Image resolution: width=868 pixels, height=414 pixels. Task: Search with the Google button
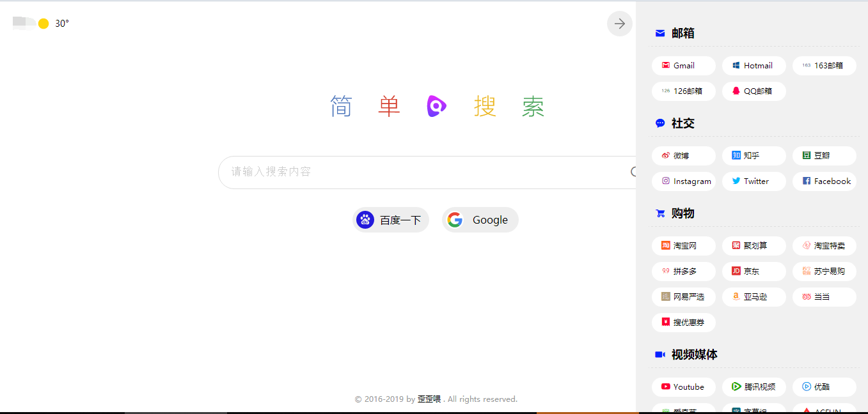(480, 220)
